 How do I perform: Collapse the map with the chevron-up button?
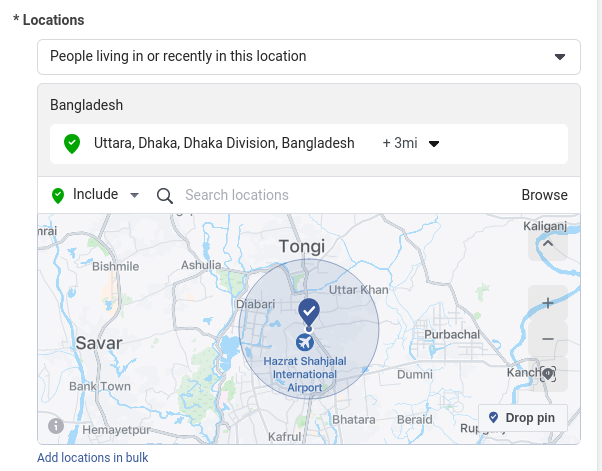[547, 243]
